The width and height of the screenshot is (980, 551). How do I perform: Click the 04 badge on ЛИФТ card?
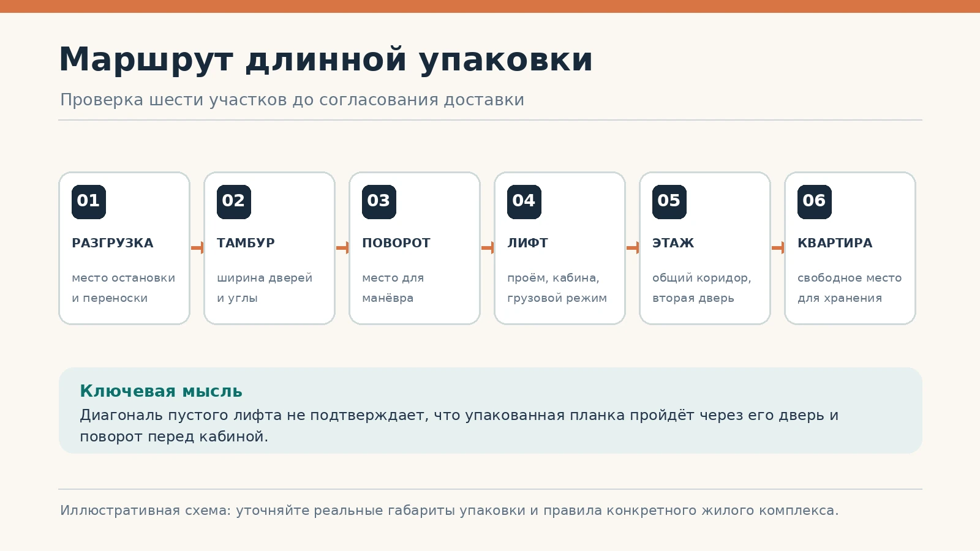click(524, 201)
